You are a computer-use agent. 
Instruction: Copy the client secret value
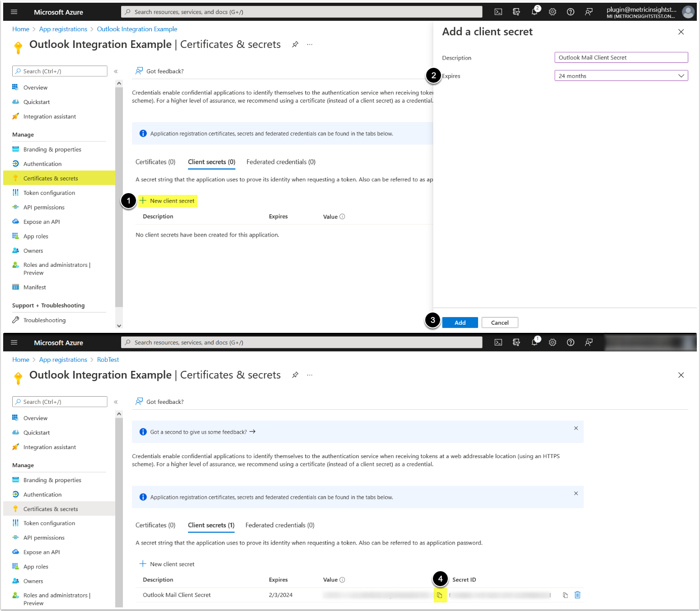point(440,595)
